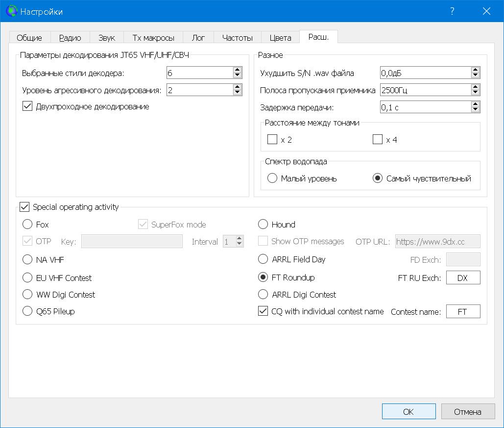Screen dimensions: 504x428
Task: Open the Частоты tab
Action: 237,38
